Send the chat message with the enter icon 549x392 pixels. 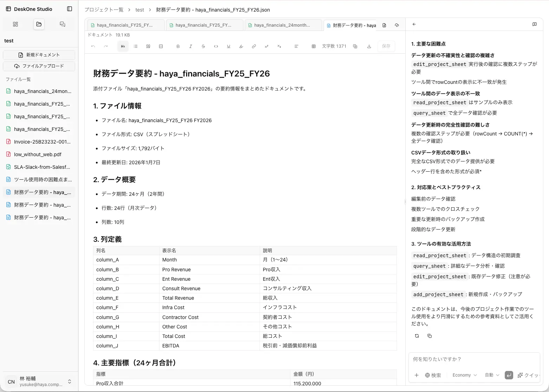click(x=509, y=375)
